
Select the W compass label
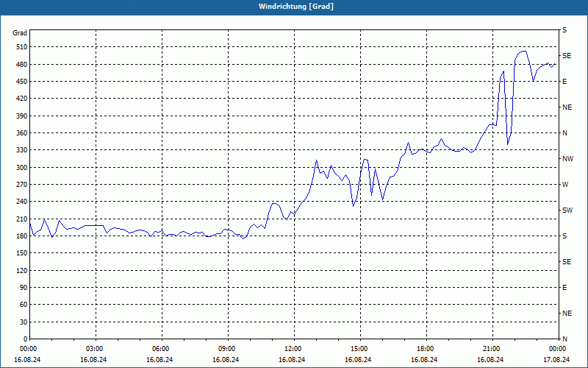(565, 185)
